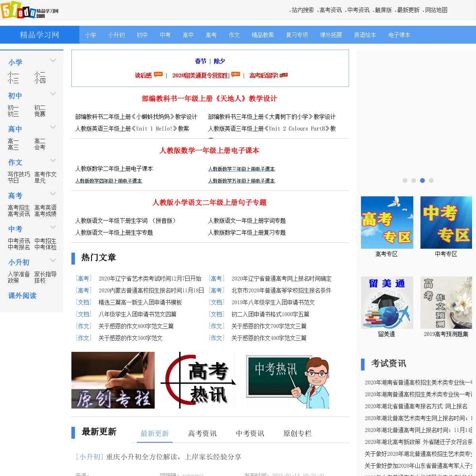Select the third carousel dot indicator
This screenshot has width=476, height=476.
(422, 180)
